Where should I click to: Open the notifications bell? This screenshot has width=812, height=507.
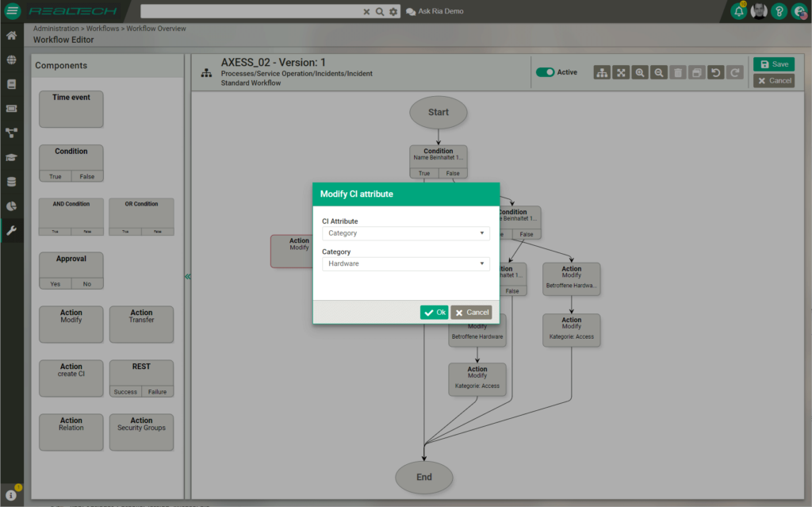739,11
